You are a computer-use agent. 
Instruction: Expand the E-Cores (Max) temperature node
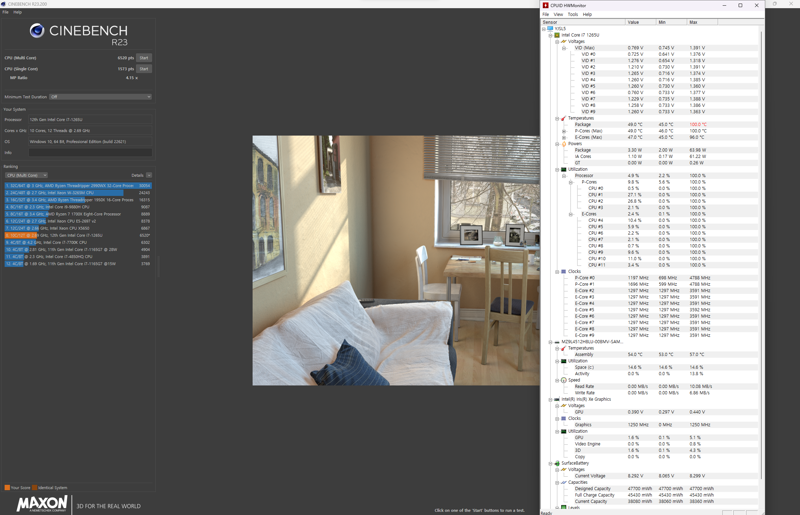coord(564,137)
